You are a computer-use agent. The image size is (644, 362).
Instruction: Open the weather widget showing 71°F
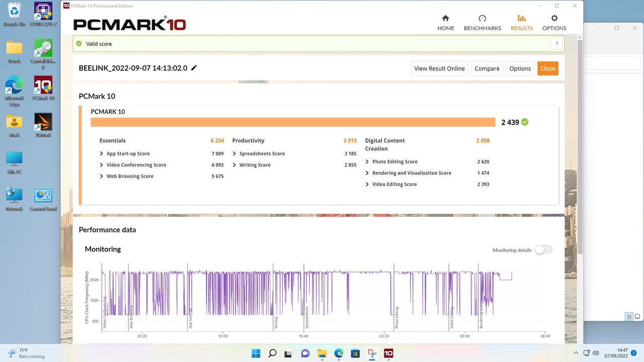click(x=26, y=353)
